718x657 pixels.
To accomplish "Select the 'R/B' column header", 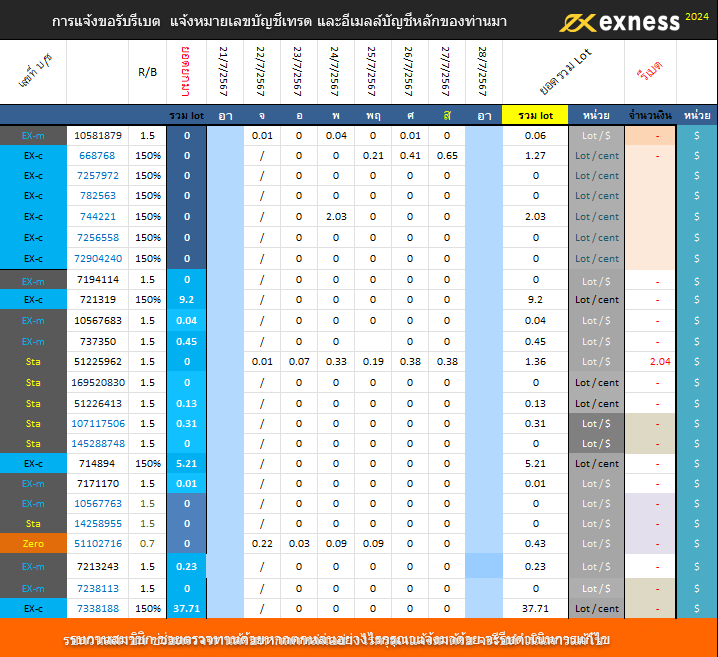I will (x=147, y=72).
